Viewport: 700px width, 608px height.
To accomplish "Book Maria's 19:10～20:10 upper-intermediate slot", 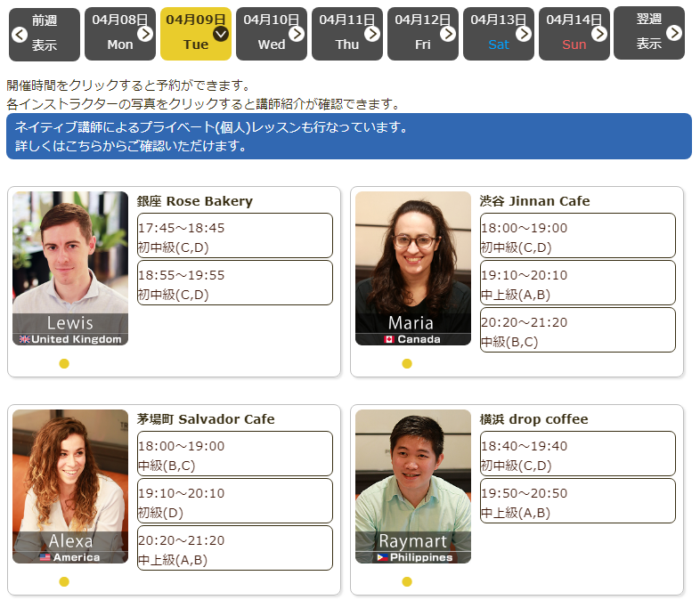I will [x=577, y=282].
